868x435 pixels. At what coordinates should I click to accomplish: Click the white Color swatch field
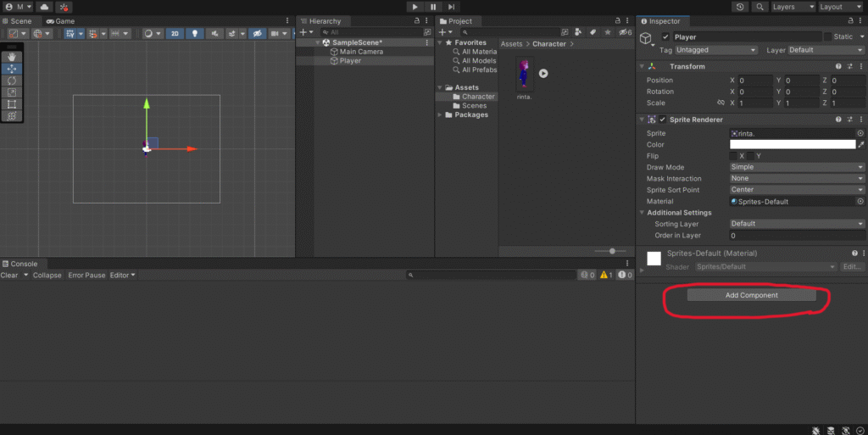click(x=792, y=145)
